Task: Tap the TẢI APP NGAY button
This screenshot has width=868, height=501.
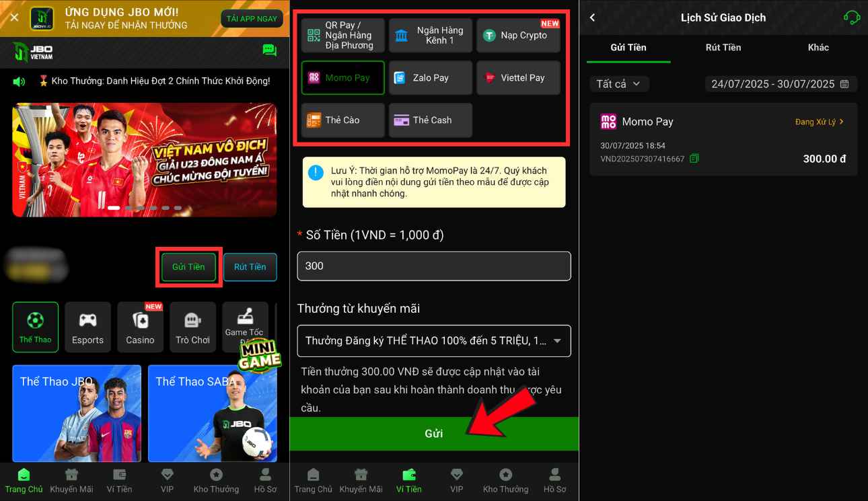Action: [252, 19]
